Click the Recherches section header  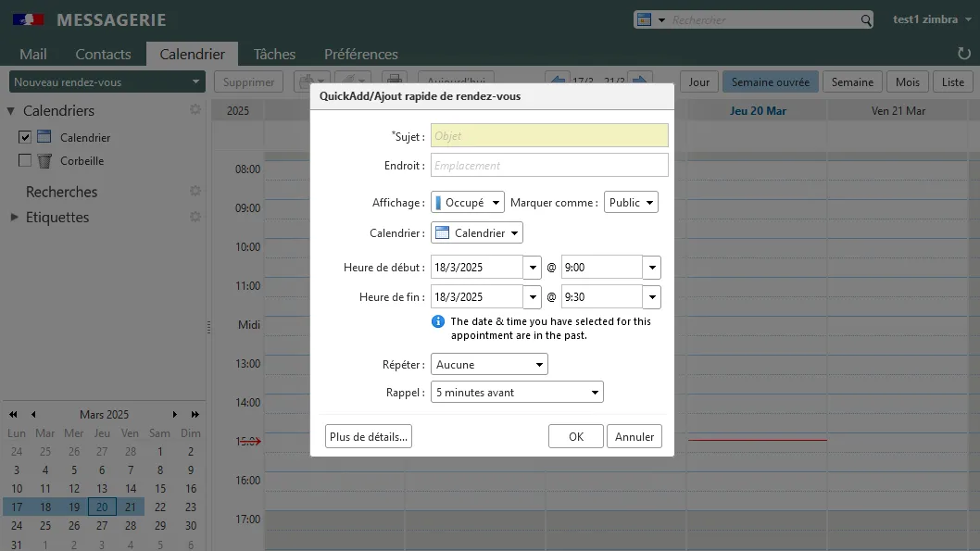[61, 192]
